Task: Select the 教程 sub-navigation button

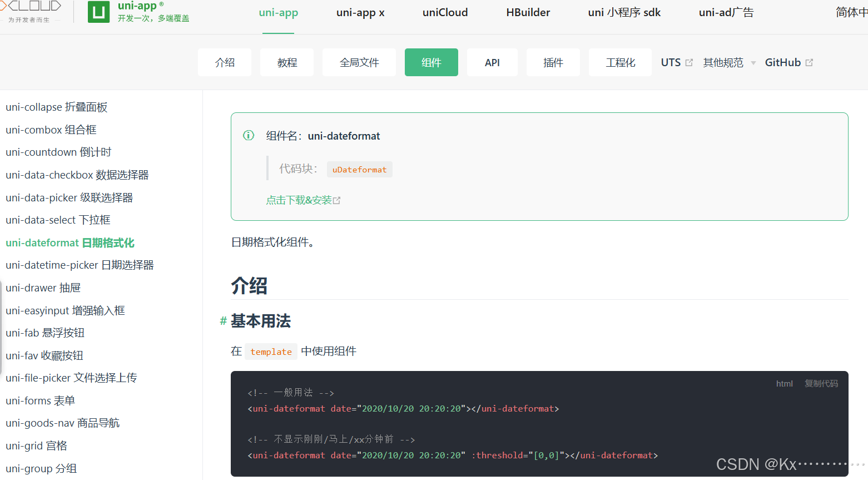Action: click(287, 62)
